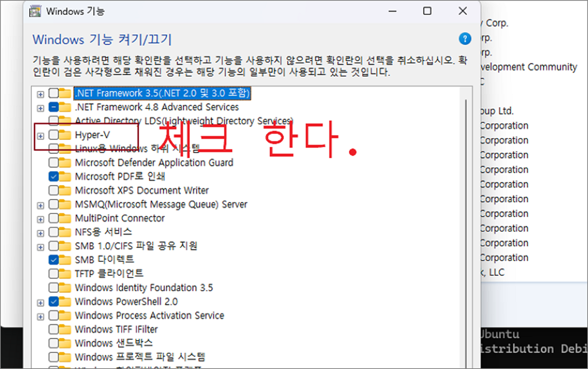
Task: Expand Windows Process Activation Service node
Action: click(x=40, y=316)
